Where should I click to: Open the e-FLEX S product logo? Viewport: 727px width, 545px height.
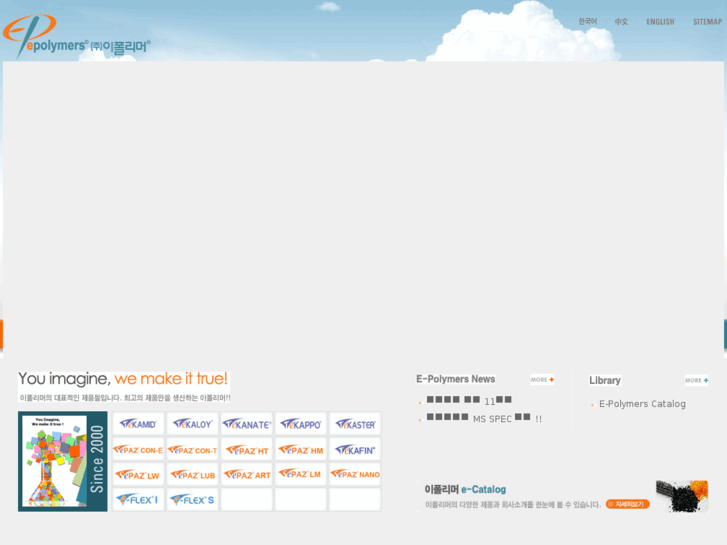point(192,500)
